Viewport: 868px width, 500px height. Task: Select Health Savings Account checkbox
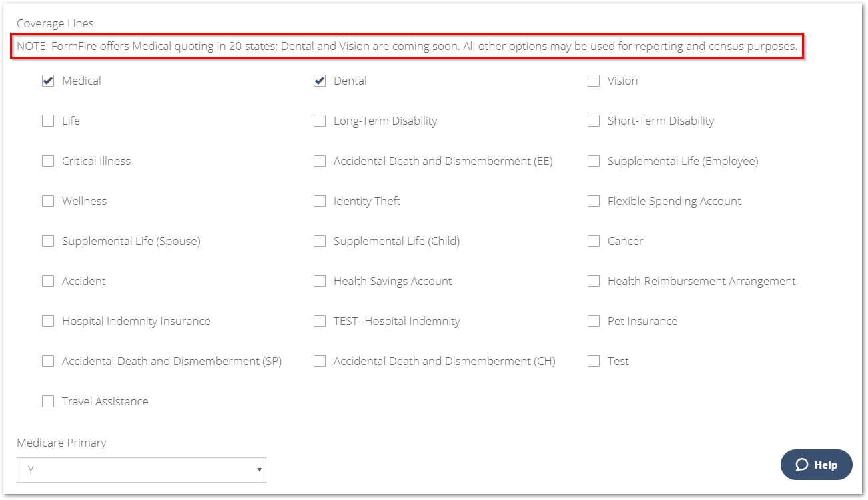[x=320, y=281]
